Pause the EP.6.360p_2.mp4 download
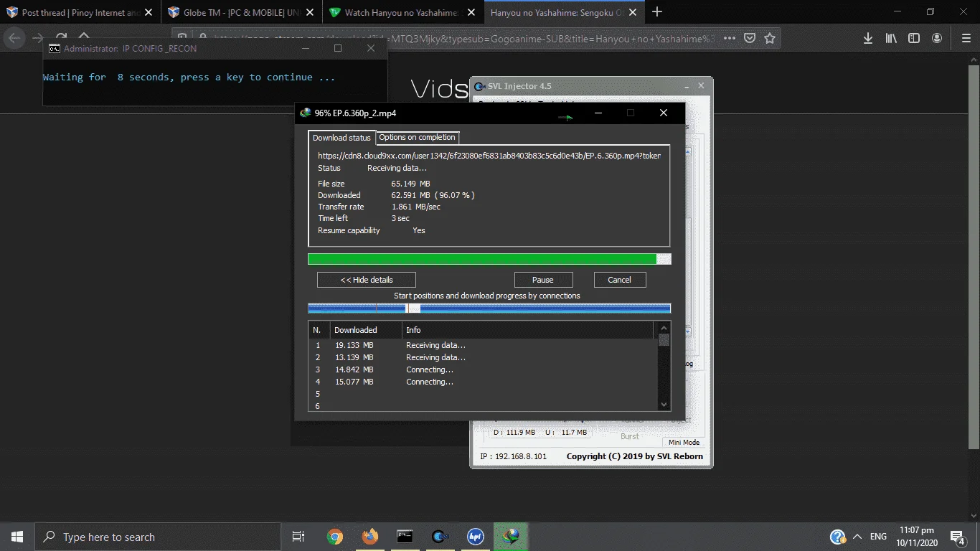The image size is (980, 551). 542,280
